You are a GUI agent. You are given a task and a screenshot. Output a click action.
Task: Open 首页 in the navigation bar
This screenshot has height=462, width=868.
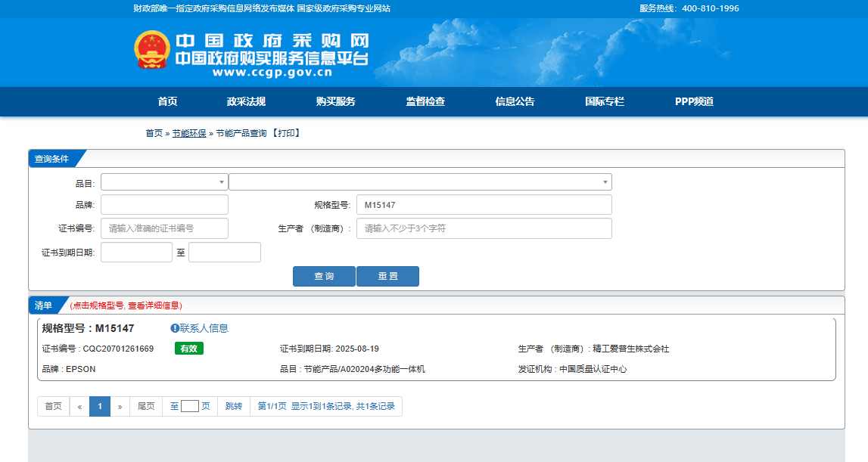click(167, 102)
